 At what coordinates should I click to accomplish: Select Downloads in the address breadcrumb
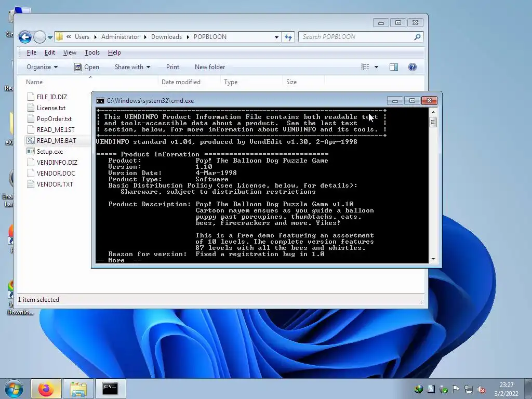(166, 37)
